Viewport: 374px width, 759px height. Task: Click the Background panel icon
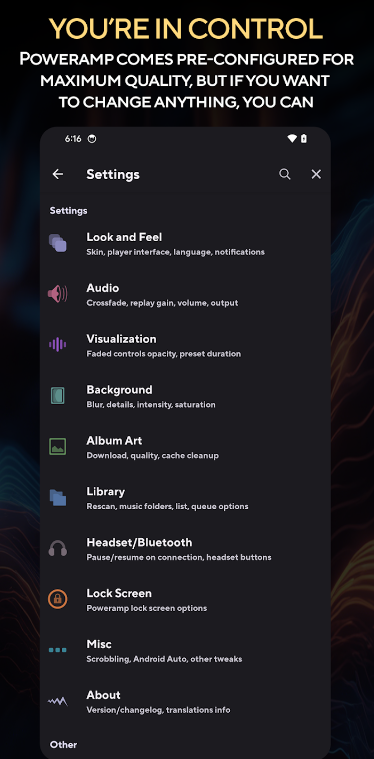[58, 395]
